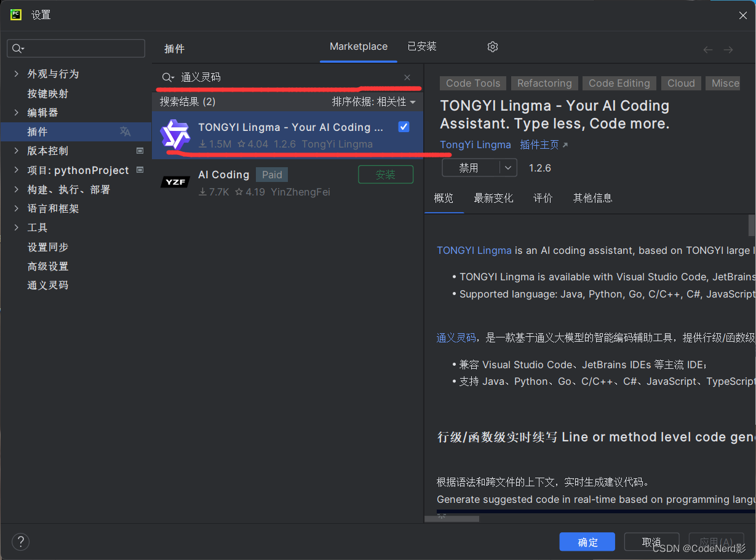Viewport: 756px width, 560px height.
Task: Click the Code Tools tag
Action: [473, 83]
